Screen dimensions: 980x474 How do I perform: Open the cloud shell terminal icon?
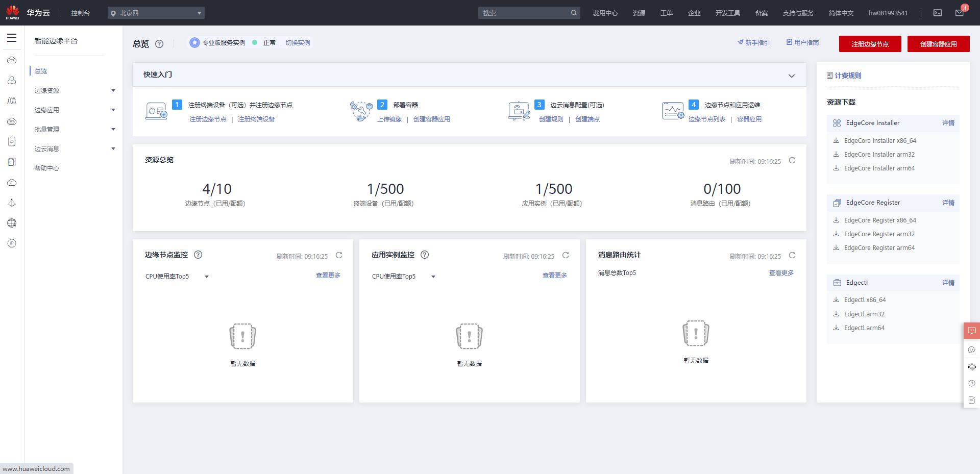938,13
